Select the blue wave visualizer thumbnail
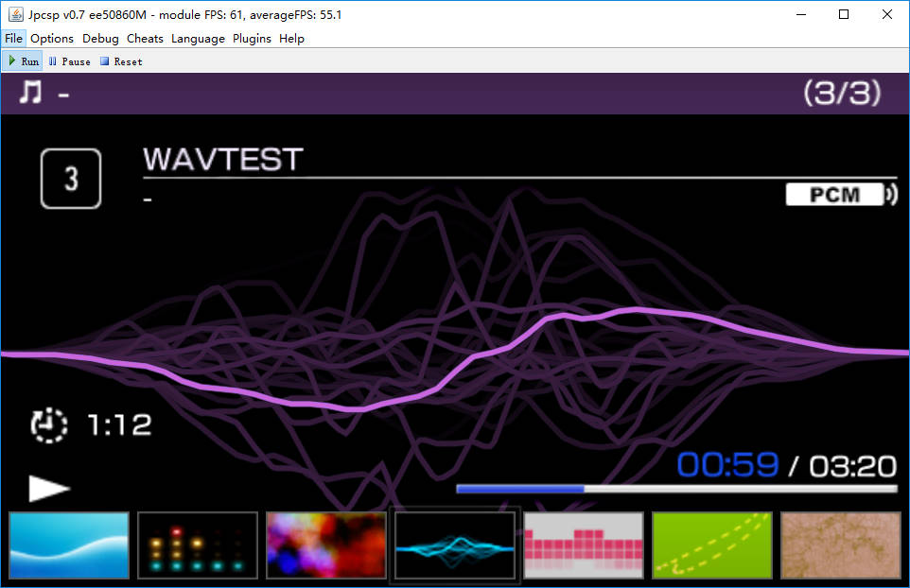 pos(69,545)
